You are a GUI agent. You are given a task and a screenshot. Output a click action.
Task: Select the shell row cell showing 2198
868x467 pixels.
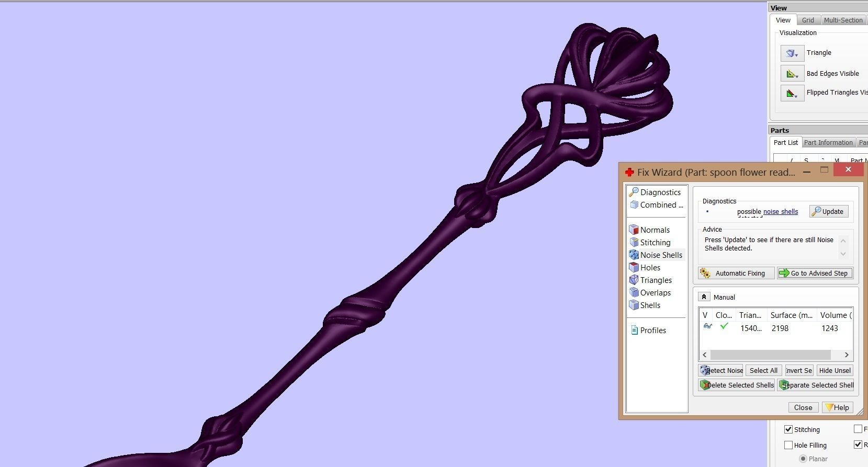pyautogui.click(x=780, y=328)
